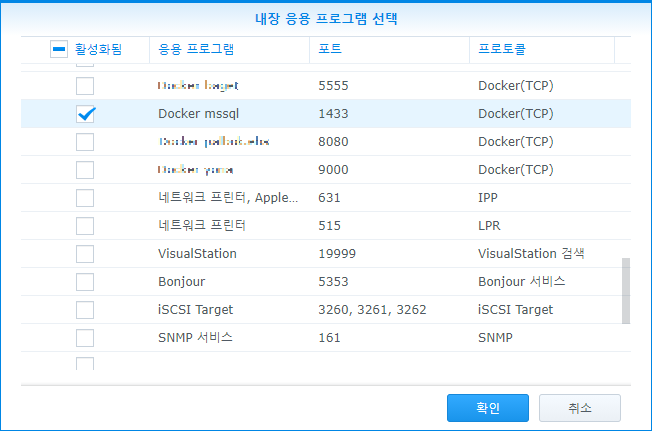
Task: Click port value 8080
Action: click(333, 142)
